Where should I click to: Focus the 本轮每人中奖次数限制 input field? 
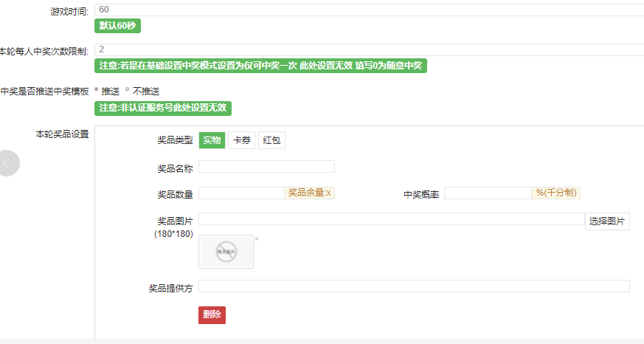pos(370,49)
